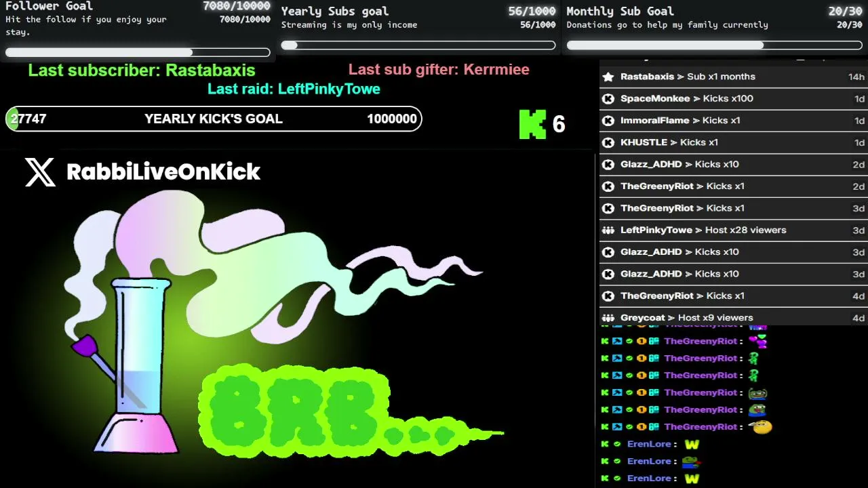This screenshot has height=488, width=868.
Task: Click the 1000000 kicks target value
Action: click(x=392, y=119)
